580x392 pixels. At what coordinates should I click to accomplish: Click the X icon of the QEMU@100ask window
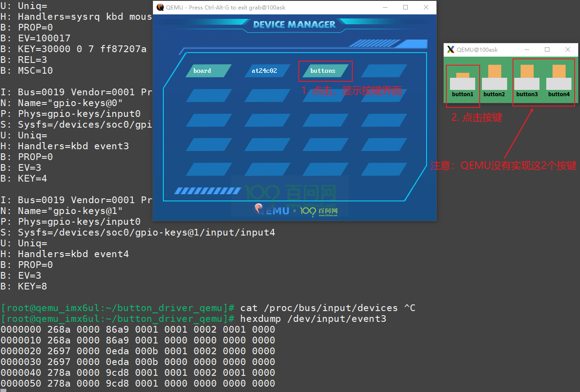point(450,49)
